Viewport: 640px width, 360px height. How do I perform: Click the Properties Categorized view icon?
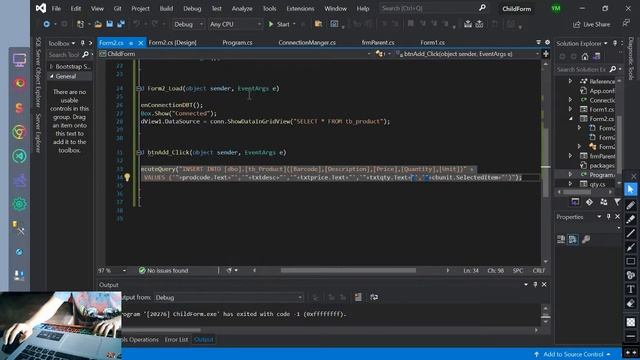[561, 240]
